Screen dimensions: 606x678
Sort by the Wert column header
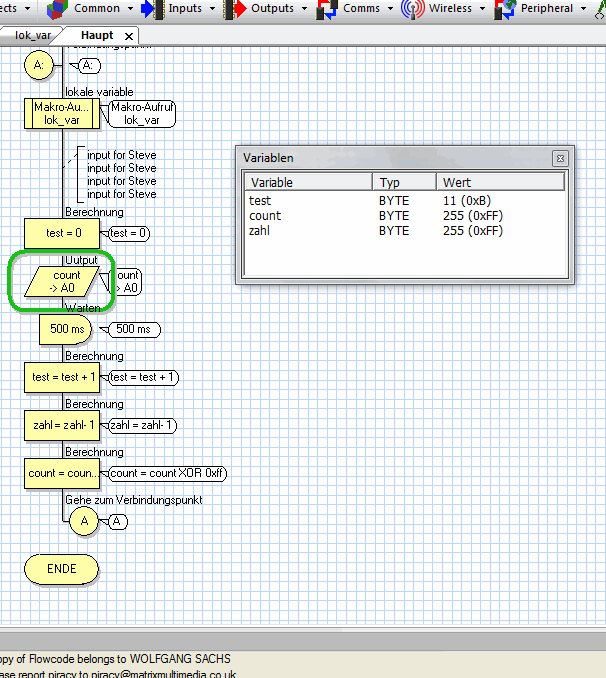500,182
